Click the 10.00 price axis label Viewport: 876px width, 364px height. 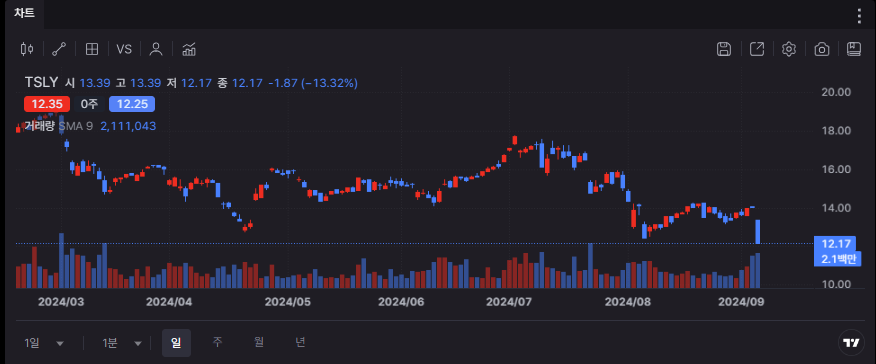pos(836,284)
